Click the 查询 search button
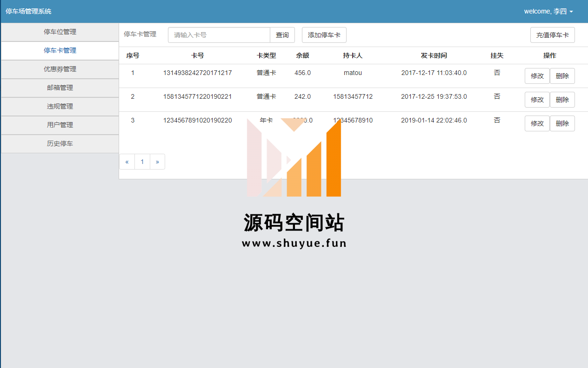 pyautogui.click(x=282, y=35)
